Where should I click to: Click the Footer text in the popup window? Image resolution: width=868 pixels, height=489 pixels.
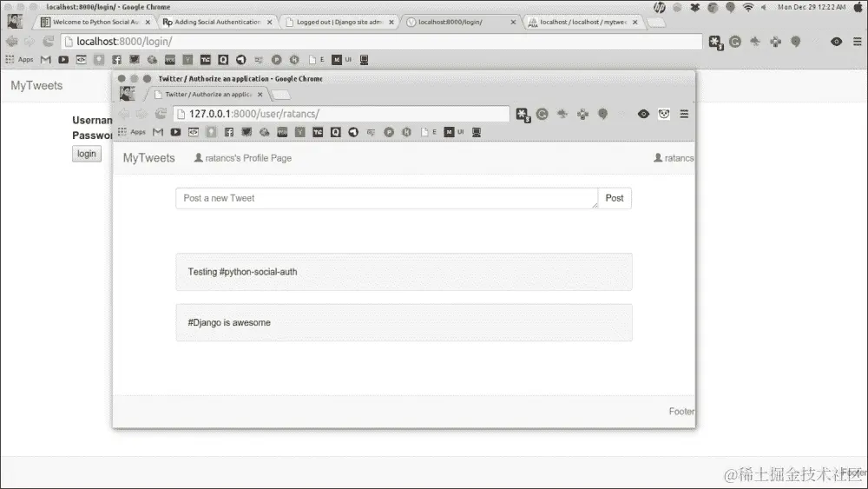681,412
